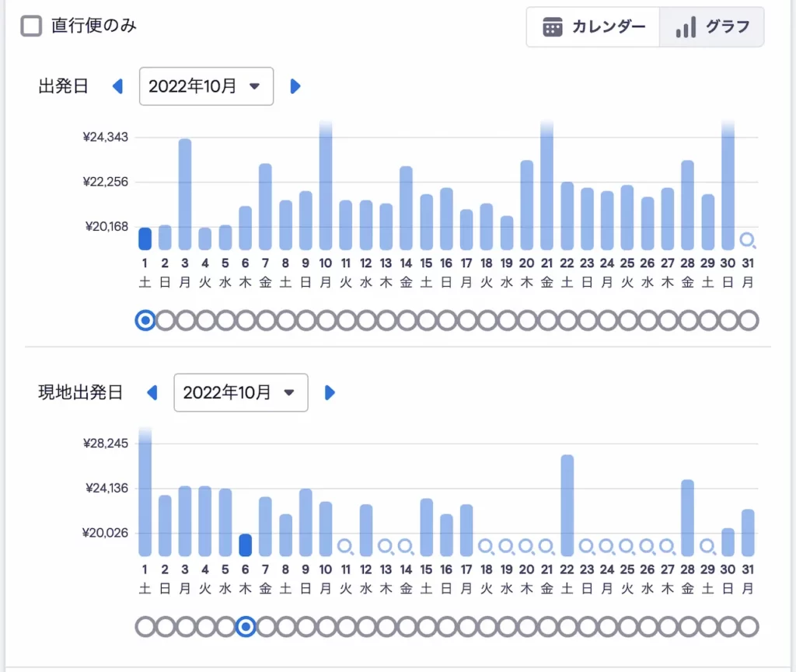The height and width of the screenshot is (672, 796).
Task: Select 出発日 radio button for day 21
Action: pyautogui.click(x=546, y=321)
